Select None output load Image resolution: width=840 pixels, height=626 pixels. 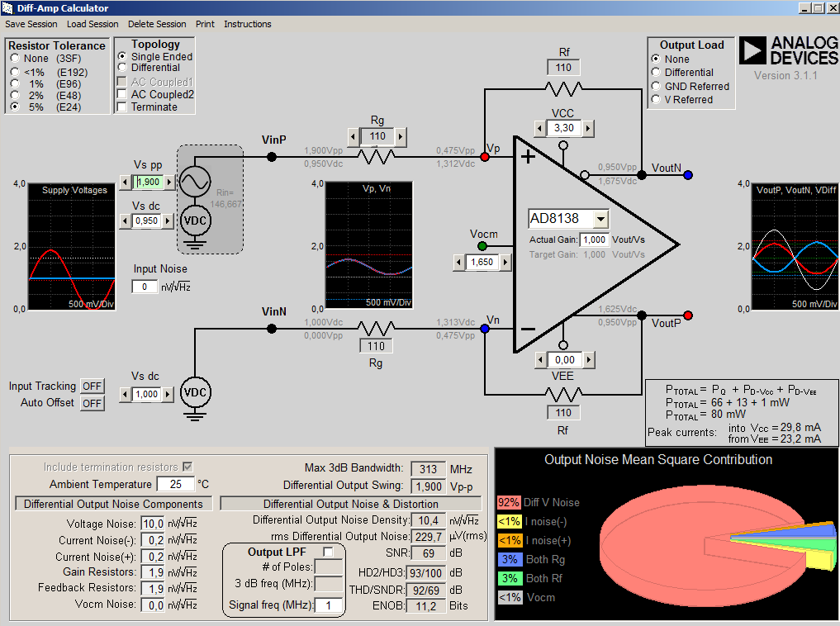656,59
